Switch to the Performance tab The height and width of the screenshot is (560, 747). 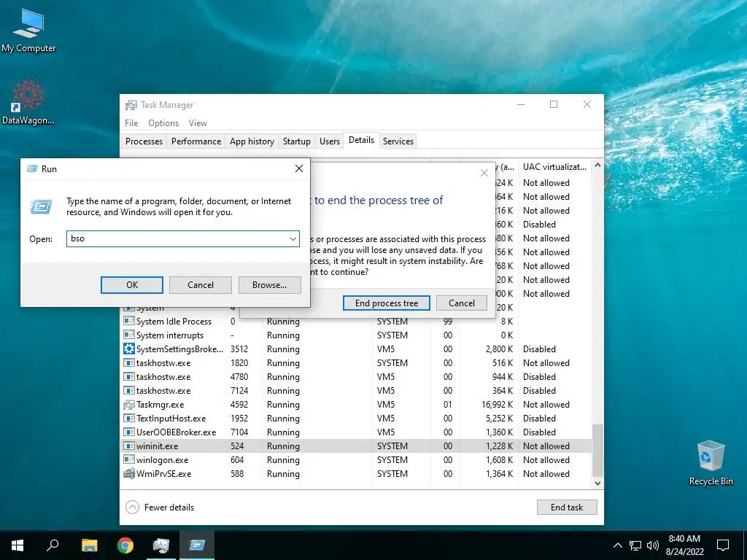196,141
